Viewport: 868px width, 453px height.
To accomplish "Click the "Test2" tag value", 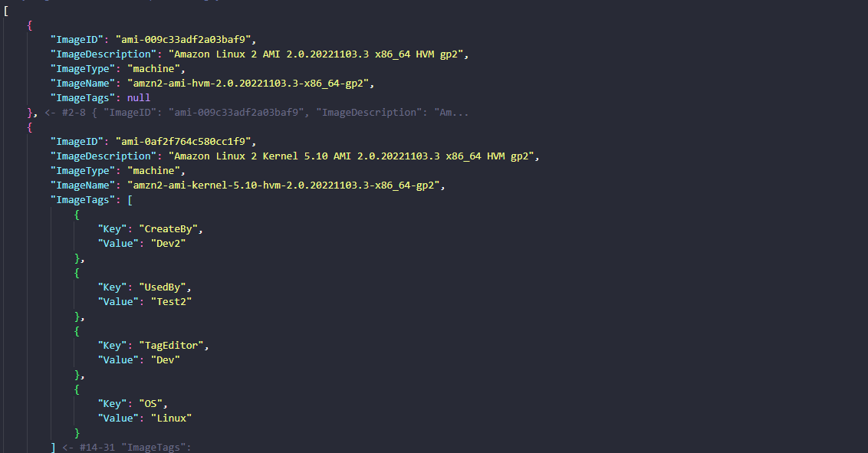I will point(171,301).
